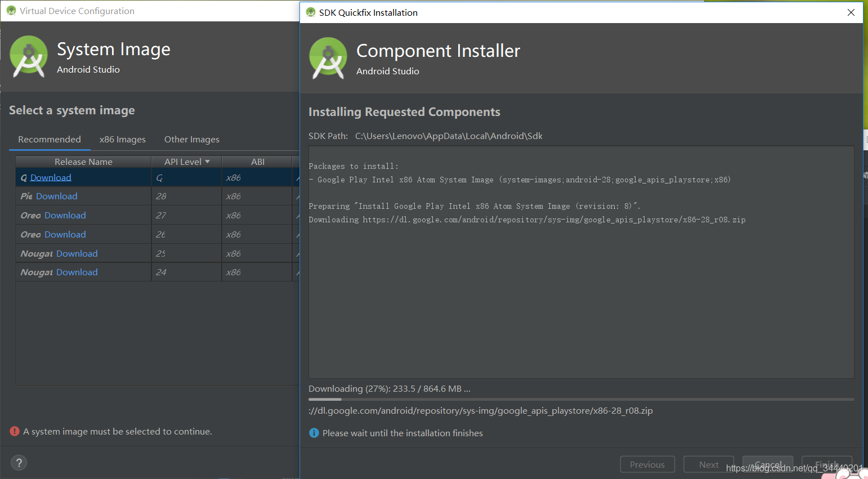Click Android Studio logo in Component Installer header
This screenshot has width=868, height=479.
pos(328,59)
